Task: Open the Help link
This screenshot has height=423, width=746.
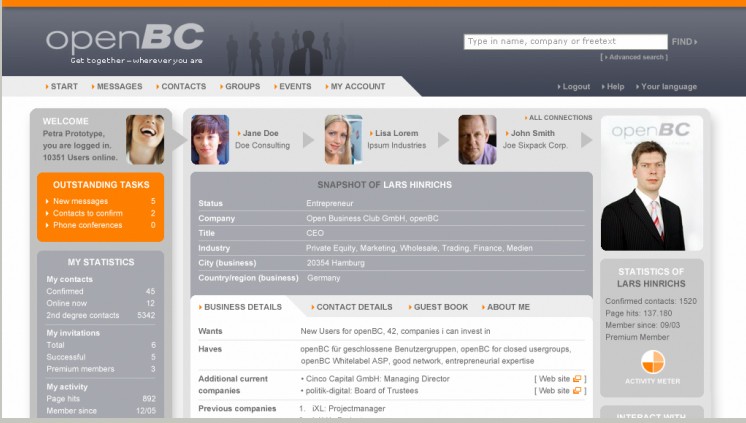Action: pos(613,87)
